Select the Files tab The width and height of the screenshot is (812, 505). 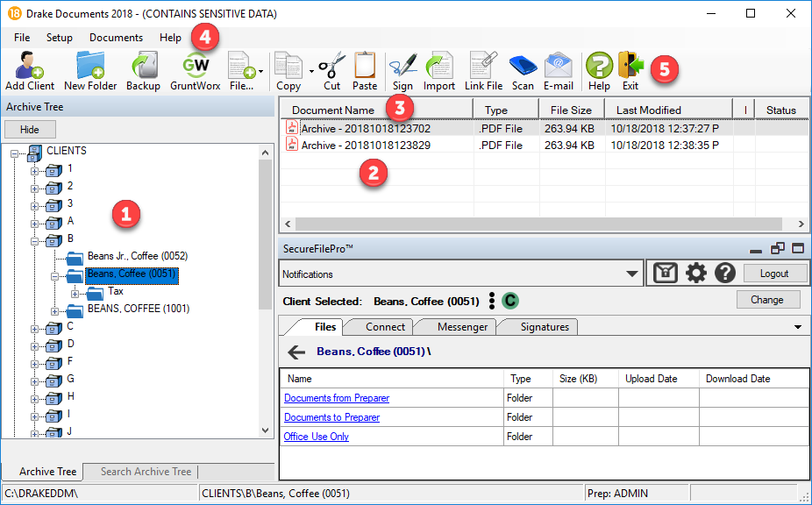[x=324, y=327]
